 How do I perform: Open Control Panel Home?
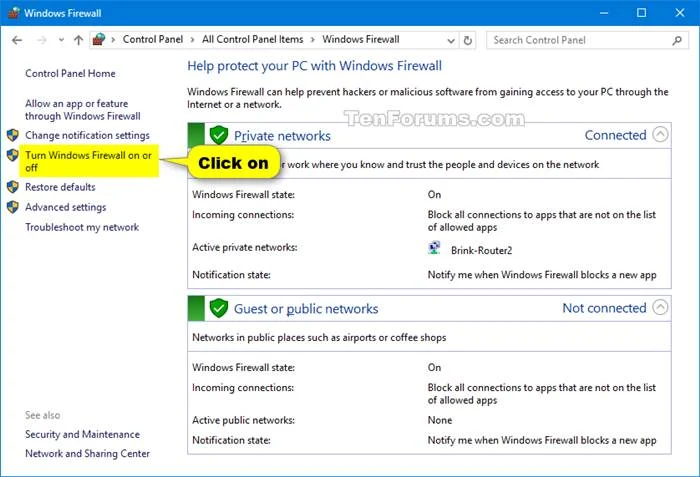coord(70,73)
